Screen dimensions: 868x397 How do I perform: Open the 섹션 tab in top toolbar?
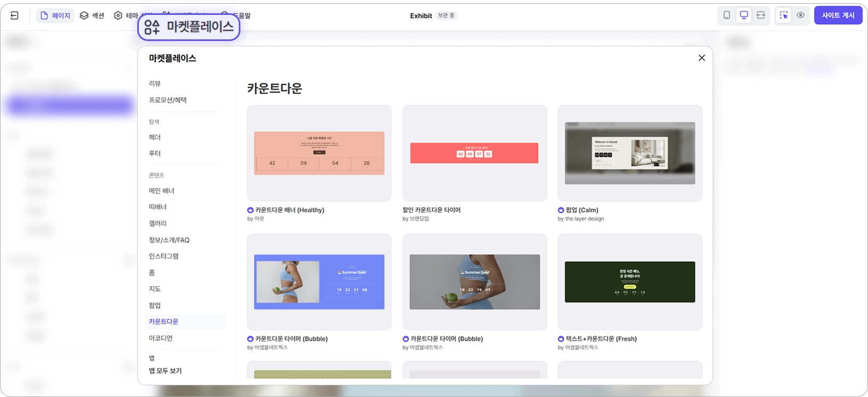coord(92,15)
